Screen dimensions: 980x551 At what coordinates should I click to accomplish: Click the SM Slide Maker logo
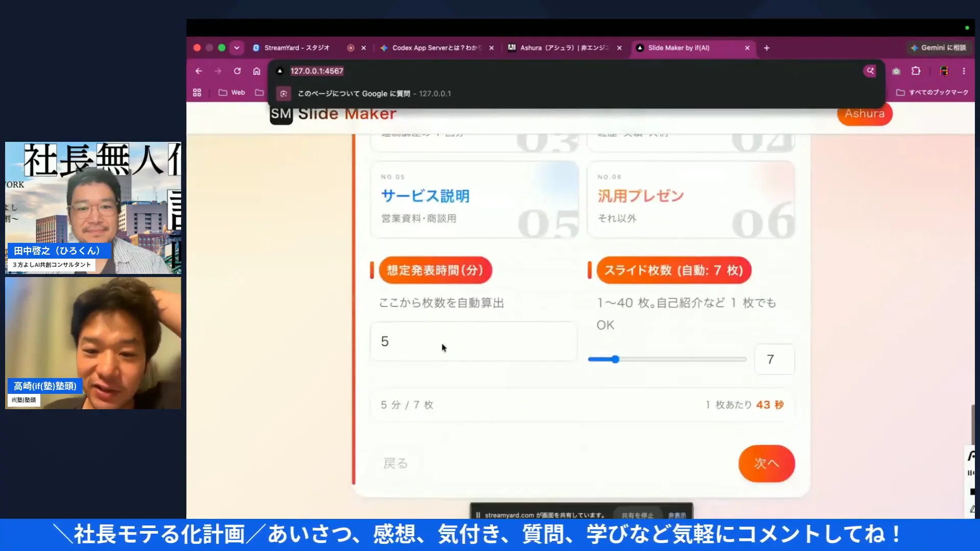pyautogui.click(x=333, y=114)
